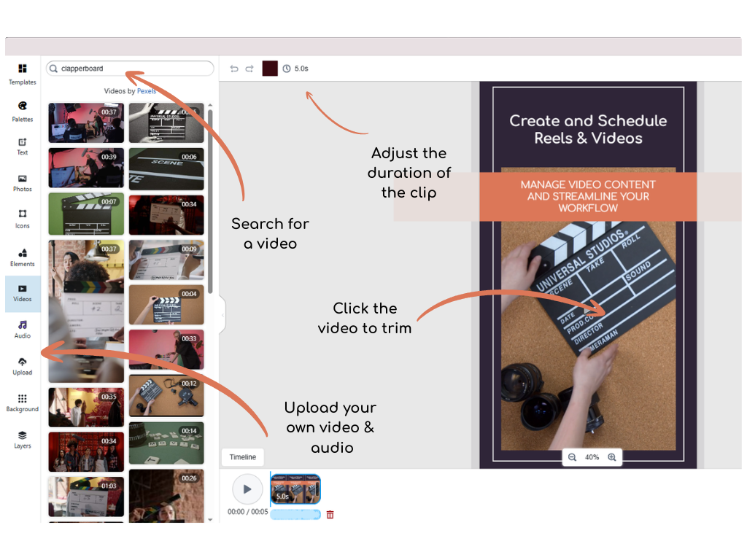Select the 00:34 group of people video
This screenshot has height=560, width=747.
click(86, 452)
